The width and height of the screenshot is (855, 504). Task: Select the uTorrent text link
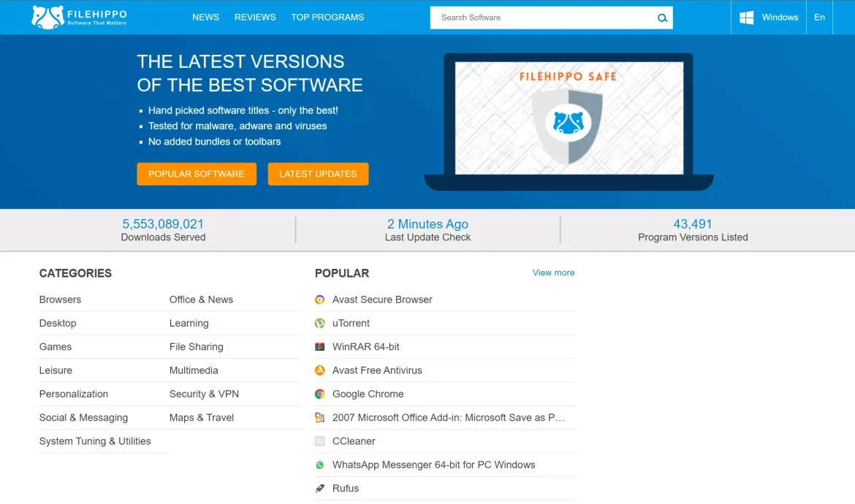(x=351, y=323)
